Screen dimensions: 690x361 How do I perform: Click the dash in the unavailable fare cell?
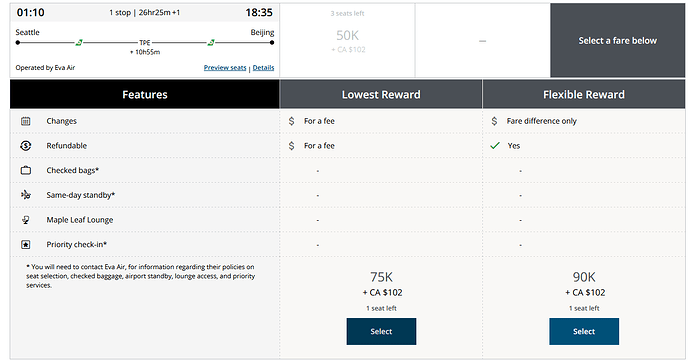coord(482,41)
